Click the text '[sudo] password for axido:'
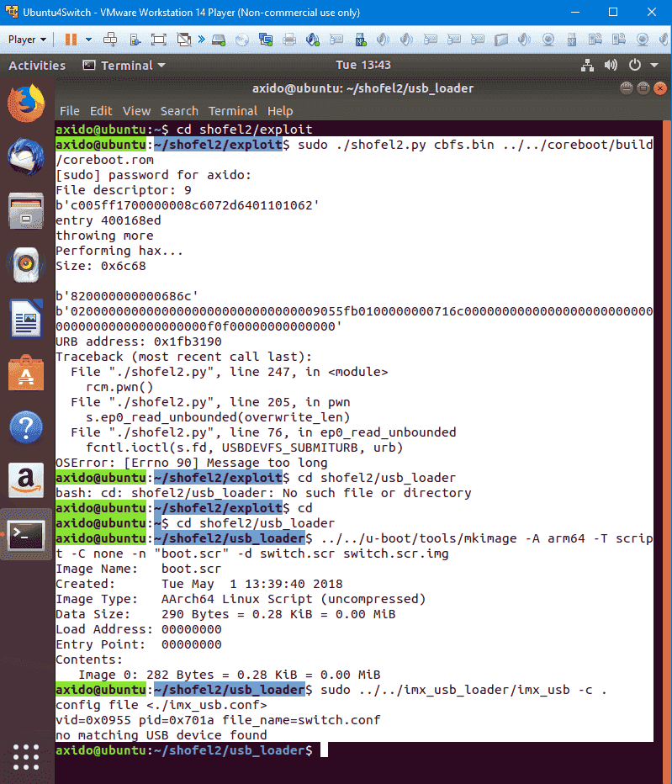 click(x=154, y=175)
